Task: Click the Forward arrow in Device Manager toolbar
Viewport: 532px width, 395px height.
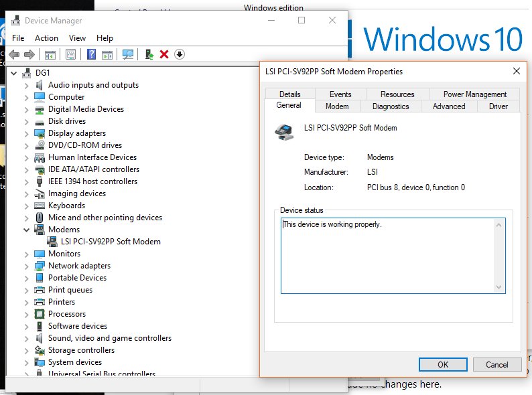Action: click(29, 54)
